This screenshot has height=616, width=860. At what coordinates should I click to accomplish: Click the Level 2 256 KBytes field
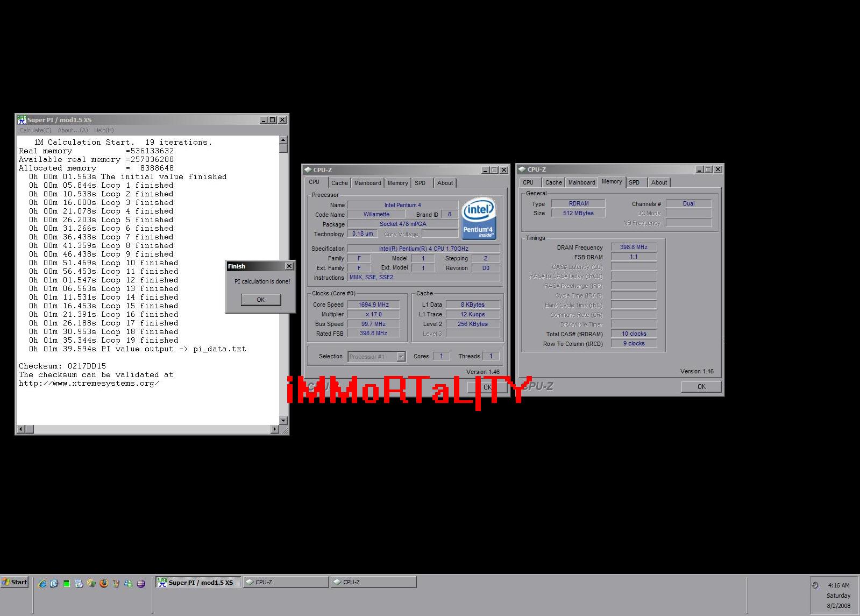pyautogui.click(x=472, y=324)
